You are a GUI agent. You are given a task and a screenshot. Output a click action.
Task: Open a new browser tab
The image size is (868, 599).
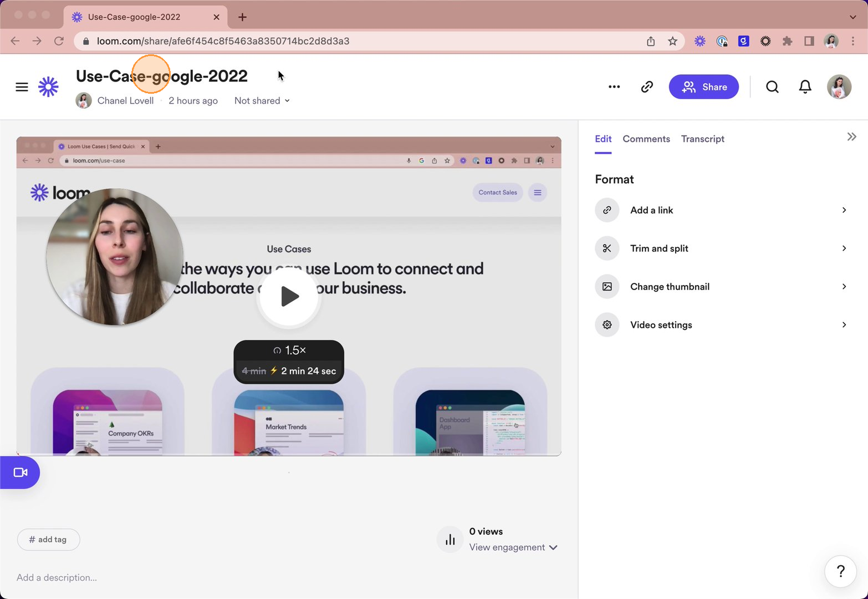(242, 17)
